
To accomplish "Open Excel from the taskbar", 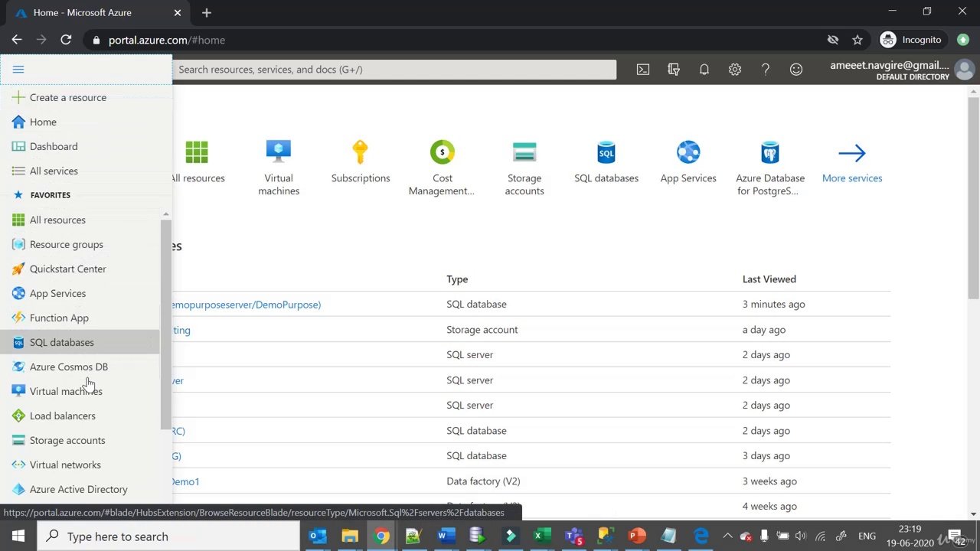I will [542, 536].
